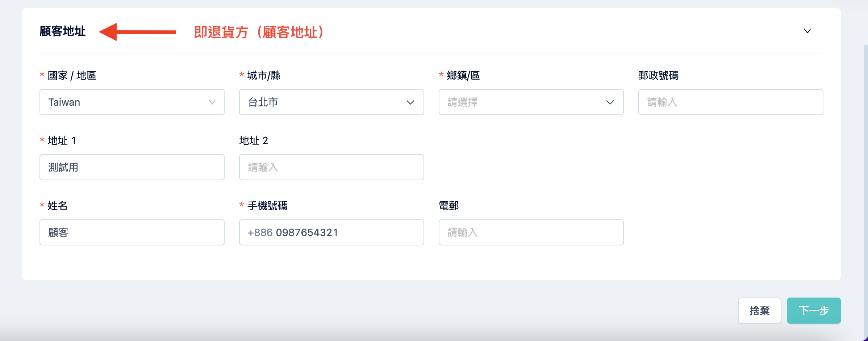The width and height of the screenshot is (868, 341).
Task: Click the 郵政號碼 input field
Action: click(x=730, y=102)
